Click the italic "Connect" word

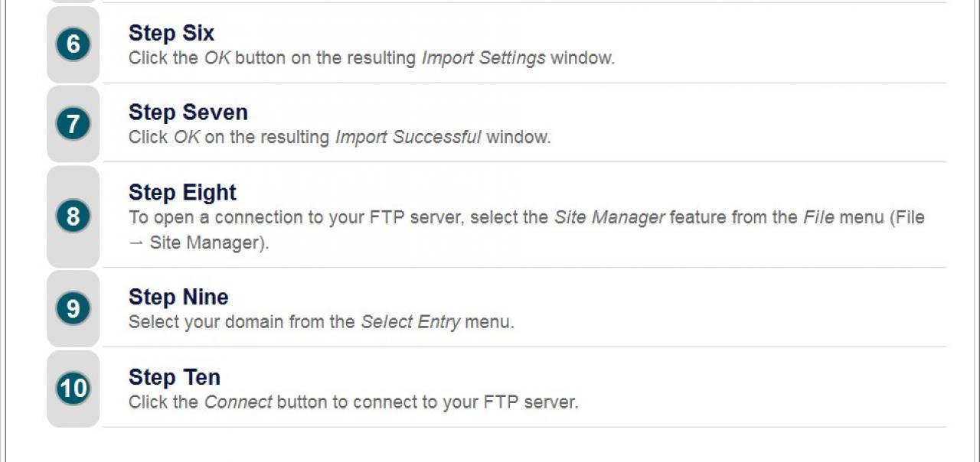tap(238, 402)
